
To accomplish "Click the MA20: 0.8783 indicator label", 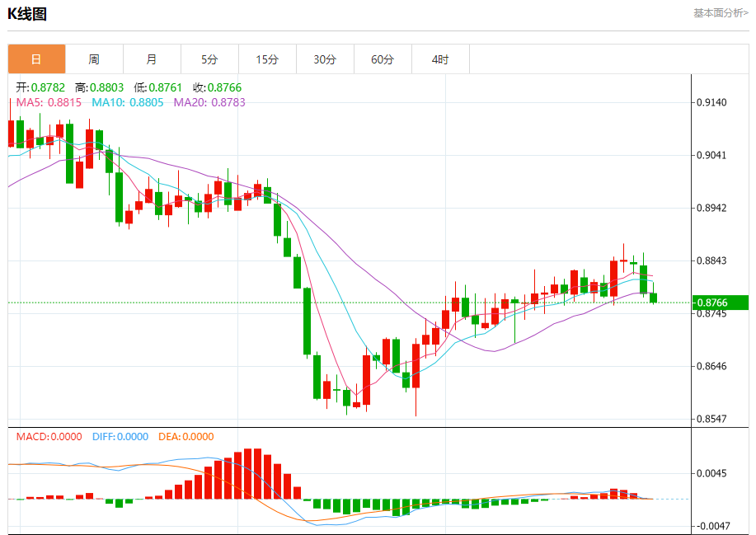I will point(209,102).
